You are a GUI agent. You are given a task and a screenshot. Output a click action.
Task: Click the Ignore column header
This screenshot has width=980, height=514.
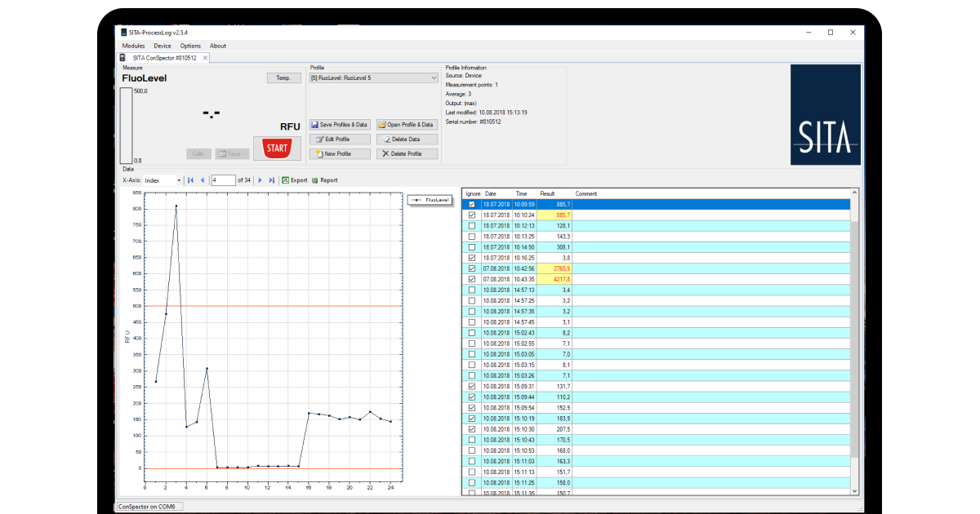[471, 193]
